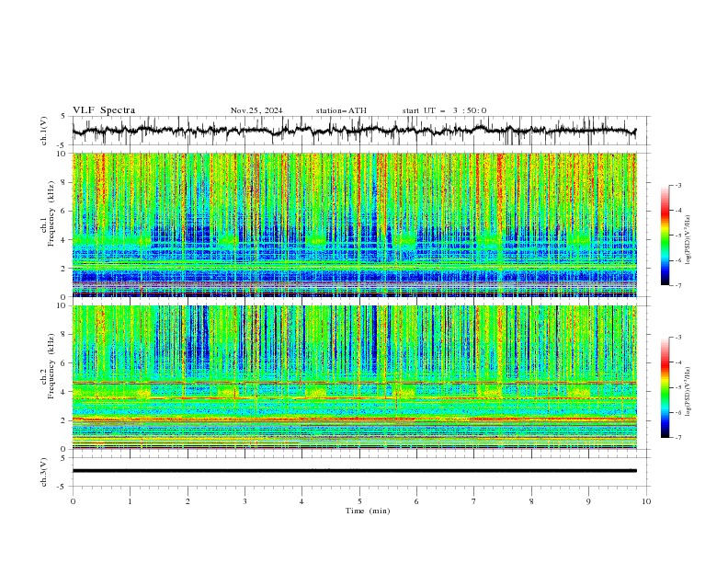Click the flat ch.3 voltage trace panel
This screenshot has width=728, height=563.
click(x=360, y=472)
